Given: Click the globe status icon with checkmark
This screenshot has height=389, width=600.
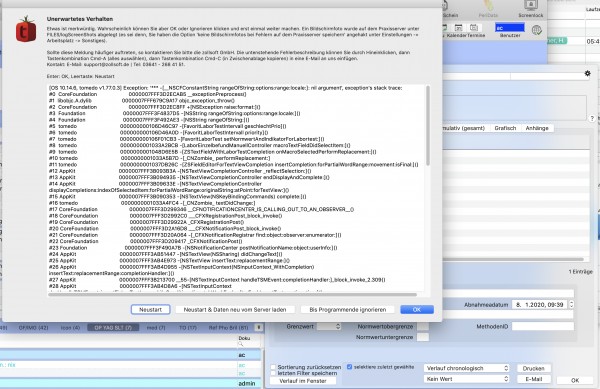Looking at the screenshot, I should (537, 30).
